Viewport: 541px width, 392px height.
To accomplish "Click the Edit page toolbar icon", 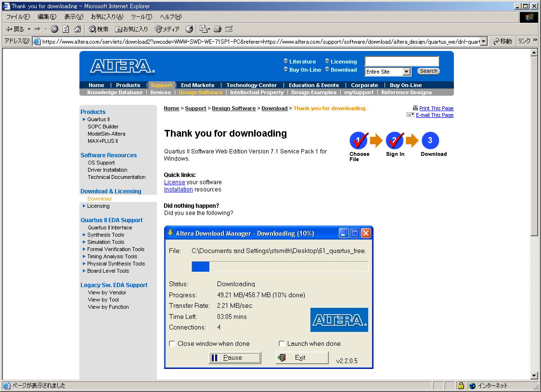I will [229, 29].
